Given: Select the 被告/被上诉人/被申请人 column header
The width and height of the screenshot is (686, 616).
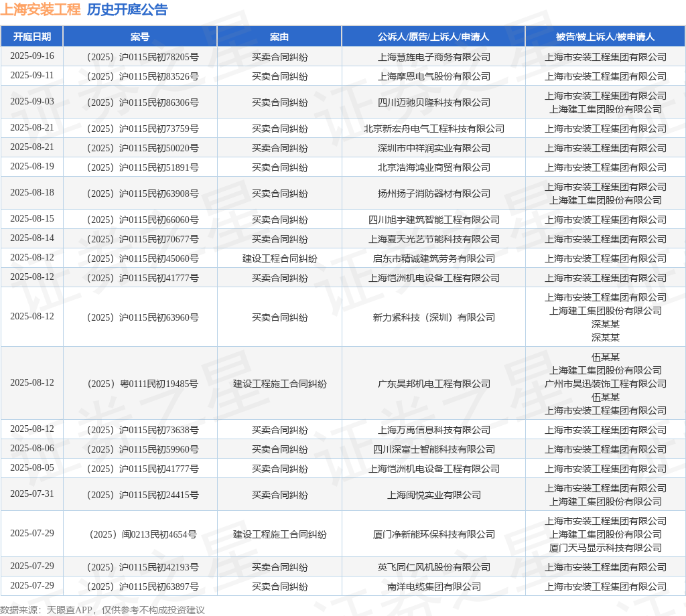Looking at the screenshot, I should coord(605,37).
